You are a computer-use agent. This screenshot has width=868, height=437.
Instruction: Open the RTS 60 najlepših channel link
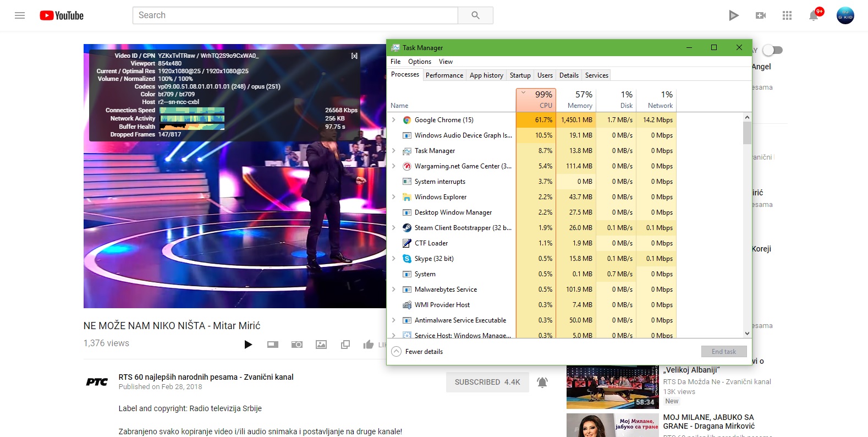click(x=206, y=377)
